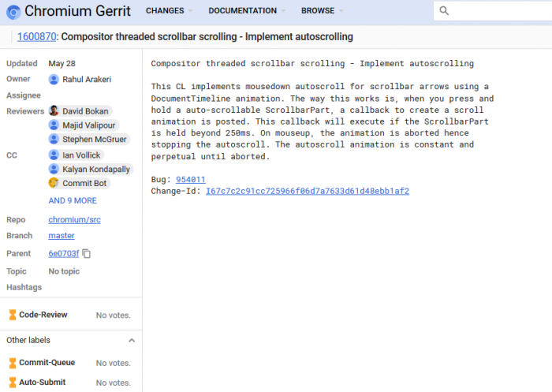Open the Bug 954011 link
This screenshot has height=392, width=552.
click(x=190, y=180)
